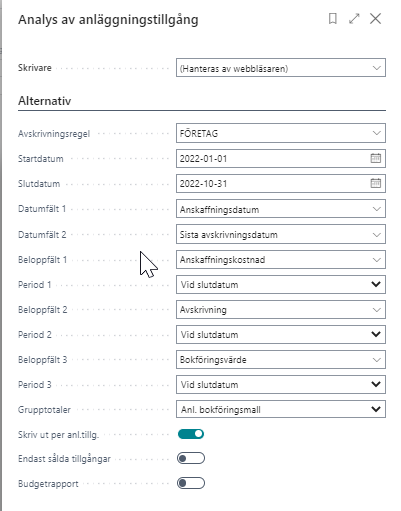401x511 pixels.
Task: Expand the Beloppfält 3 Bokföringsvärde chevron
Action: click(x=377, y=360)
